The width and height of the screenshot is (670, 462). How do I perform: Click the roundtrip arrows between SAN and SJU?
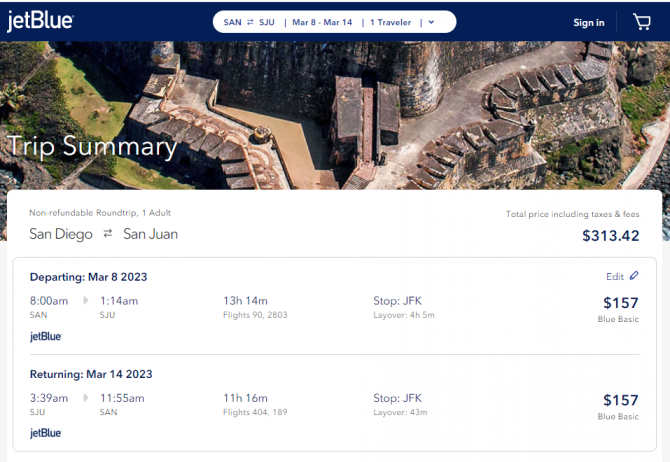tap(250, 22)
